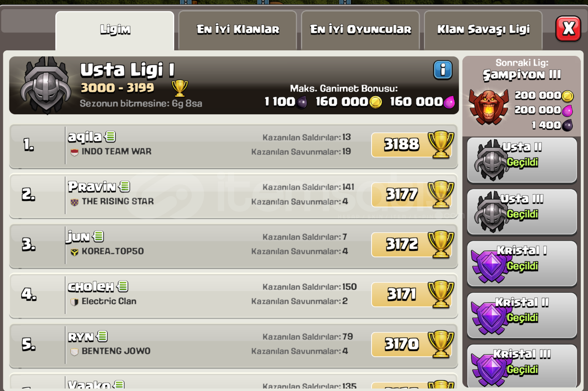Select the Kristal I league card
This screenshot has height=391, width=588.
(522, 264)
